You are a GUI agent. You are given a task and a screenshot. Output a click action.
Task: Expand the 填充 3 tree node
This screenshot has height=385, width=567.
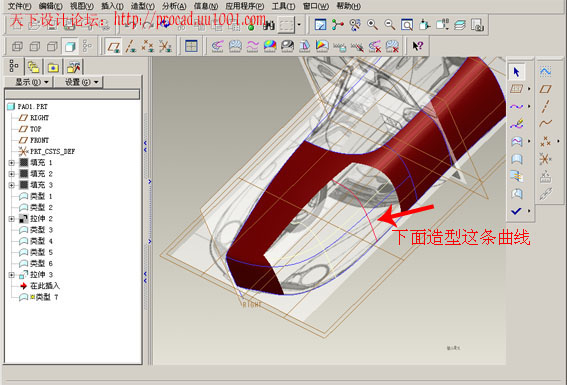point(12,185)
